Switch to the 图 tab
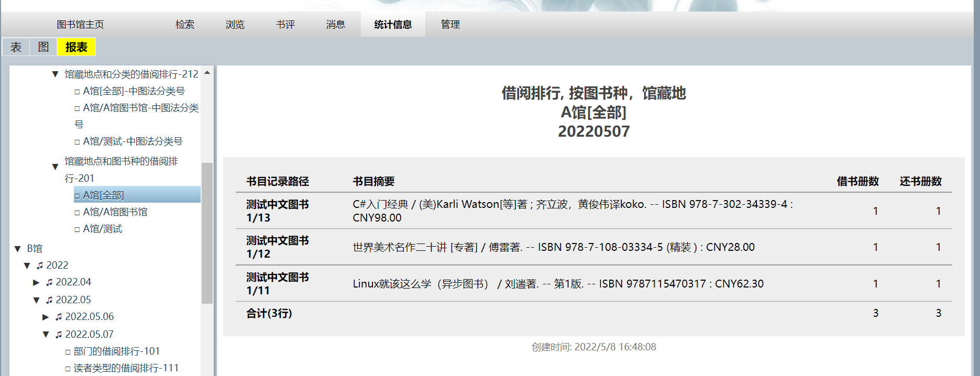The image size is (980, 376). tap(43, 47)
